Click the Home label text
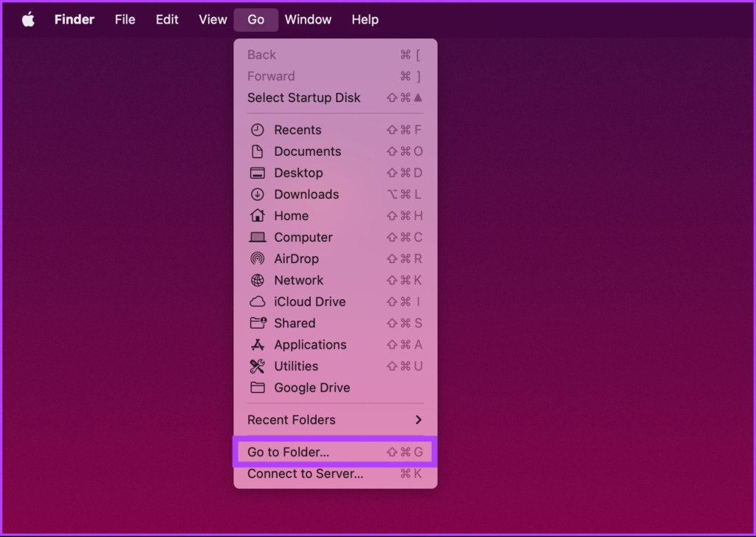 click(x=291, y=216)
